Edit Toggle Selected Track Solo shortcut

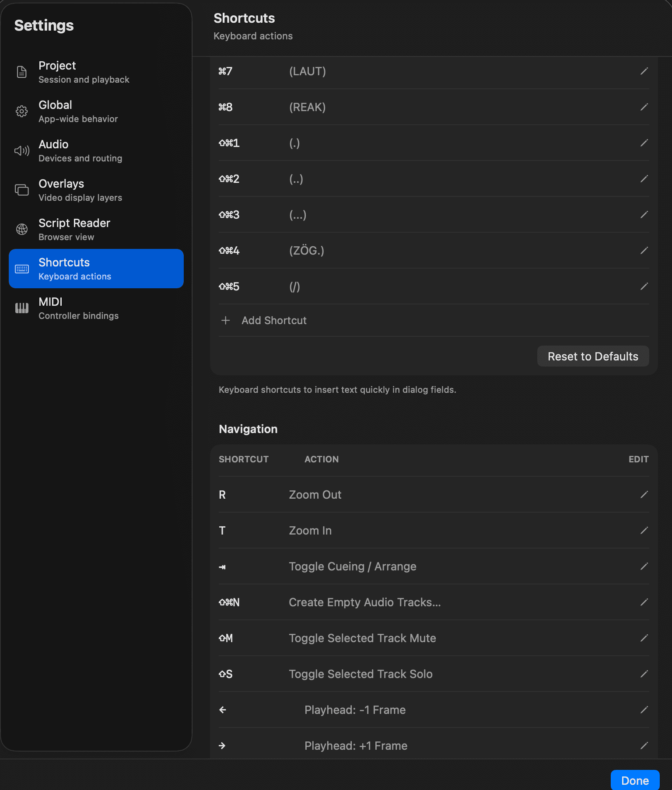[x=644, y=674]
